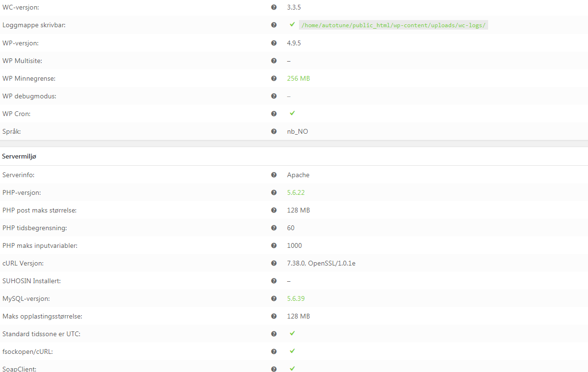Click the WP version value 4.9.5
588x372 pixels.
(294, 43)
